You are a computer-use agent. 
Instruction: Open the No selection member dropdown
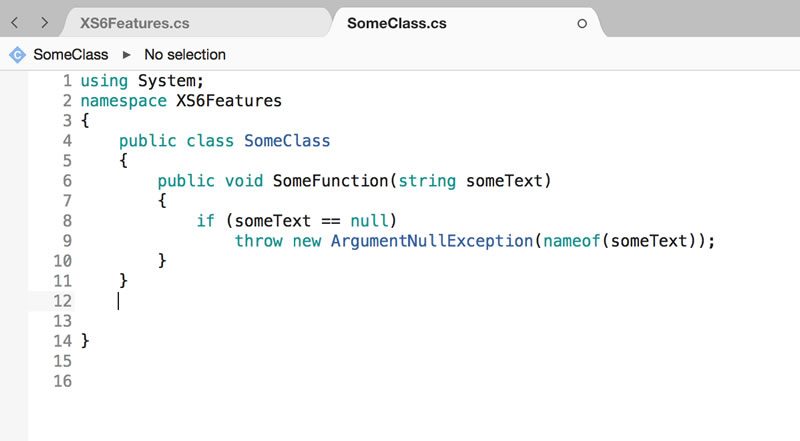point(185,55)
